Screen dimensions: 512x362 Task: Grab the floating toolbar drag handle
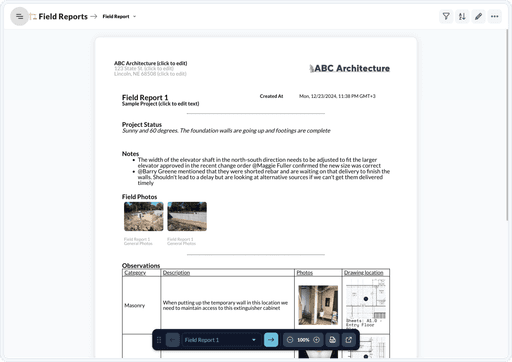coord(159,340)
